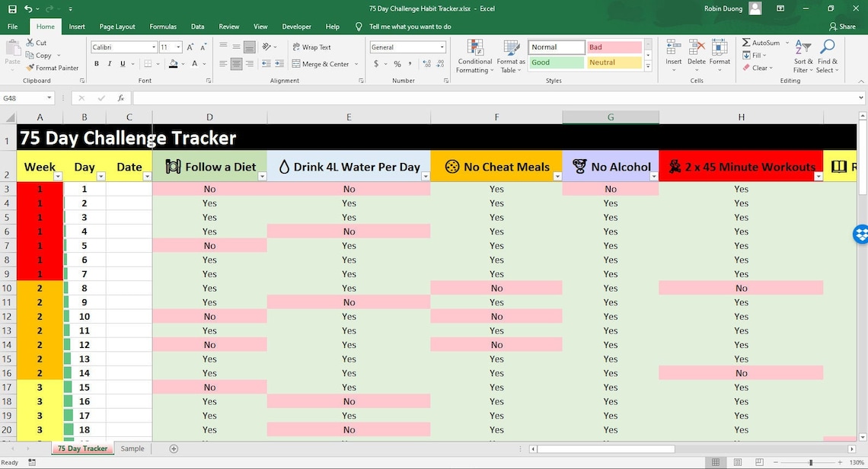Open the cell Format menu
The image size is (868, 469).
click(x=720, y=56)
